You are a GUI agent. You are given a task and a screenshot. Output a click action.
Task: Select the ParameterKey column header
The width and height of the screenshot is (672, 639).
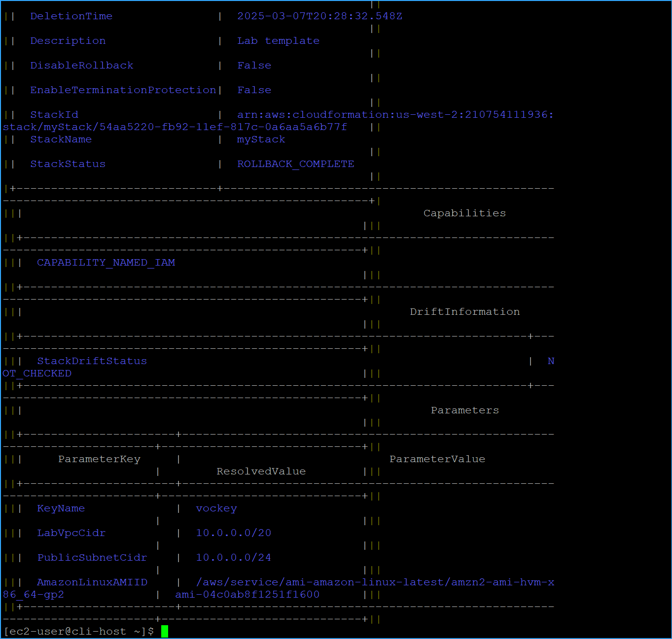pos(99,459)
